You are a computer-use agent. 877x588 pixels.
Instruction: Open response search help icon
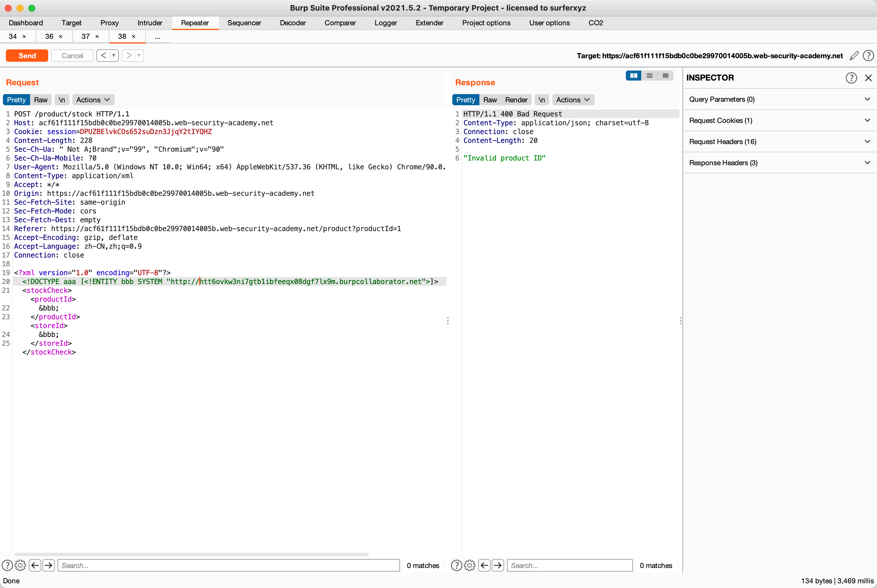click(456, 565)
